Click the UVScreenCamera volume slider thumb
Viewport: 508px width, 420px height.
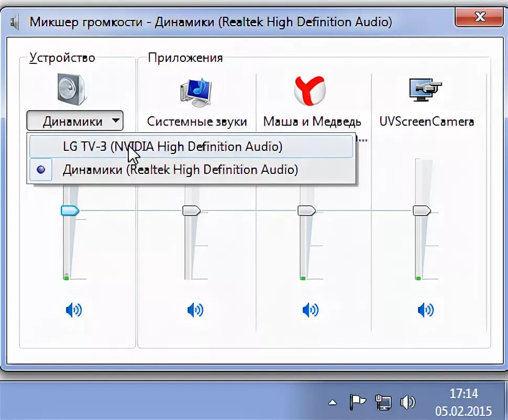pos(422,211)
